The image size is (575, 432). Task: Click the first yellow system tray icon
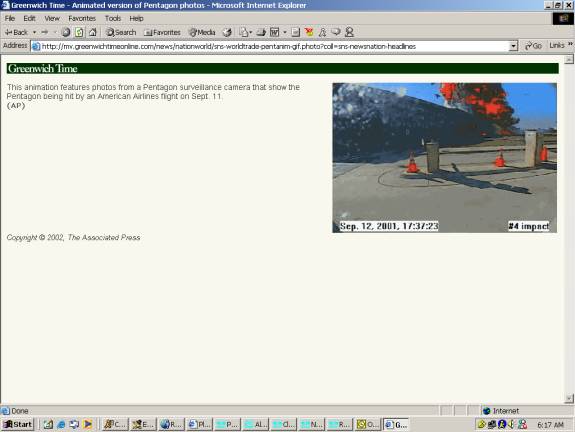(x=481, y=424)
